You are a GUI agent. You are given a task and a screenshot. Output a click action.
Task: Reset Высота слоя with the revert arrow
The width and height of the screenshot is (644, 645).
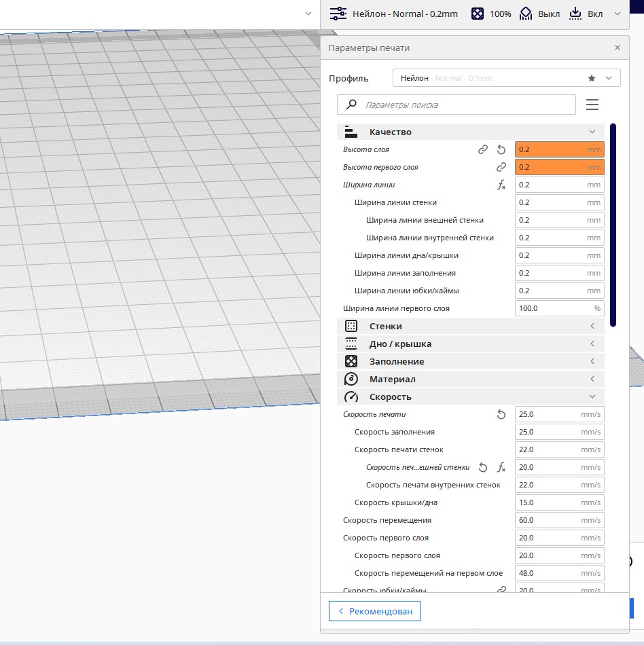tap(501, 149)
